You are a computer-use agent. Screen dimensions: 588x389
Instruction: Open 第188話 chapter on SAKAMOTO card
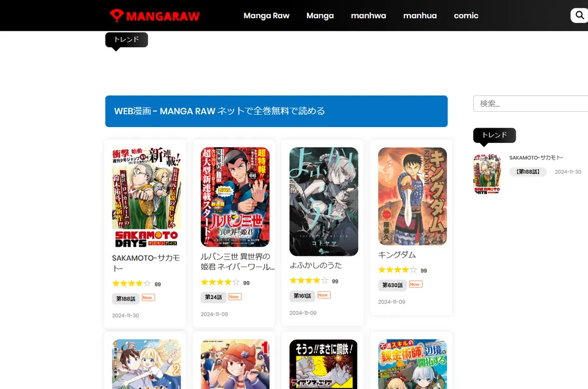[x=126, y=298]
